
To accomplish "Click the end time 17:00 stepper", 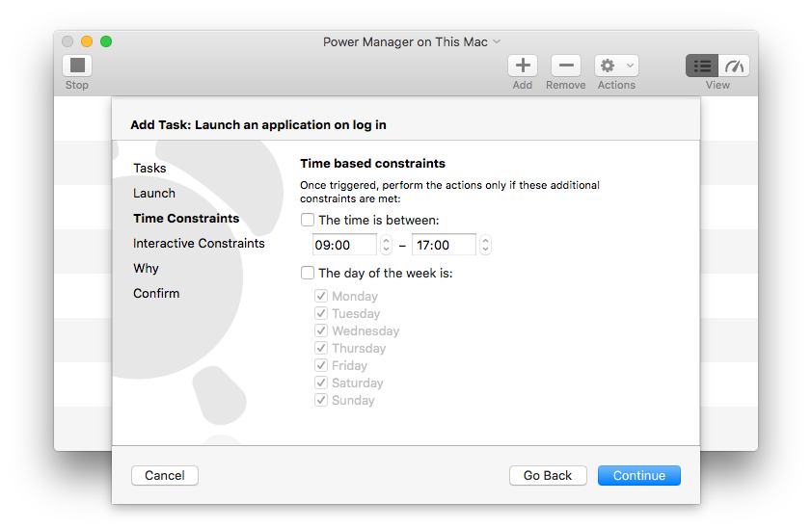I will tap(485, 245).
